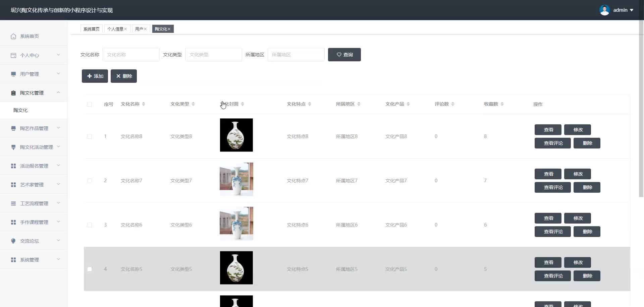
Task: Click the 陶艺作品管理 sidebar icon
Action: (x=13, y=128)
